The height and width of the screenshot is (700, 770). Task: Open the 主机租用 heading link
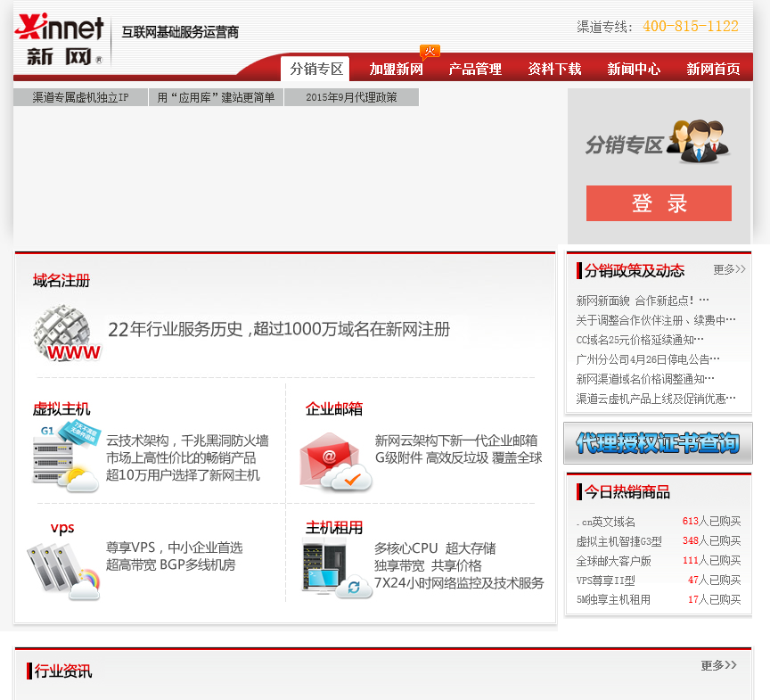coord(334,528)
